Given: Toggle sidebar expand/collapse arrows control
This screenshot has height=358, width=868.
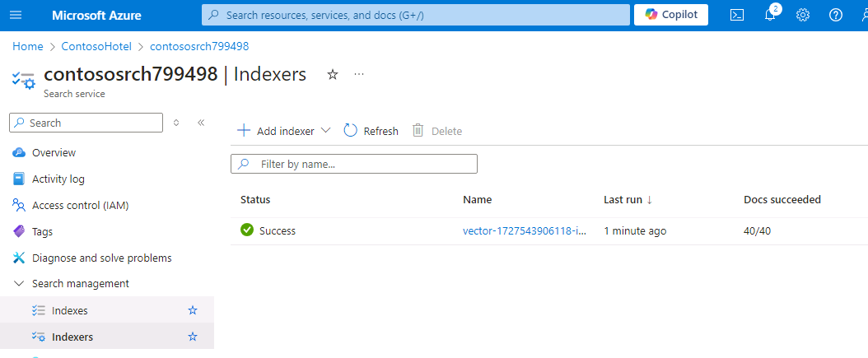Looking at the screenshot, I should 176,123.
